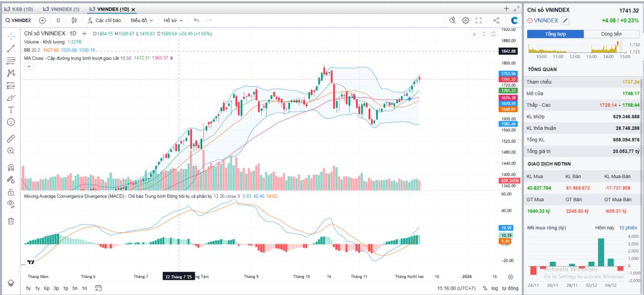Image resolution: width=644 pixels, height=295 pixels.
Task: Switch to the KSB (1D) tab
Action: pyautogui.click(x=19, y=9)
